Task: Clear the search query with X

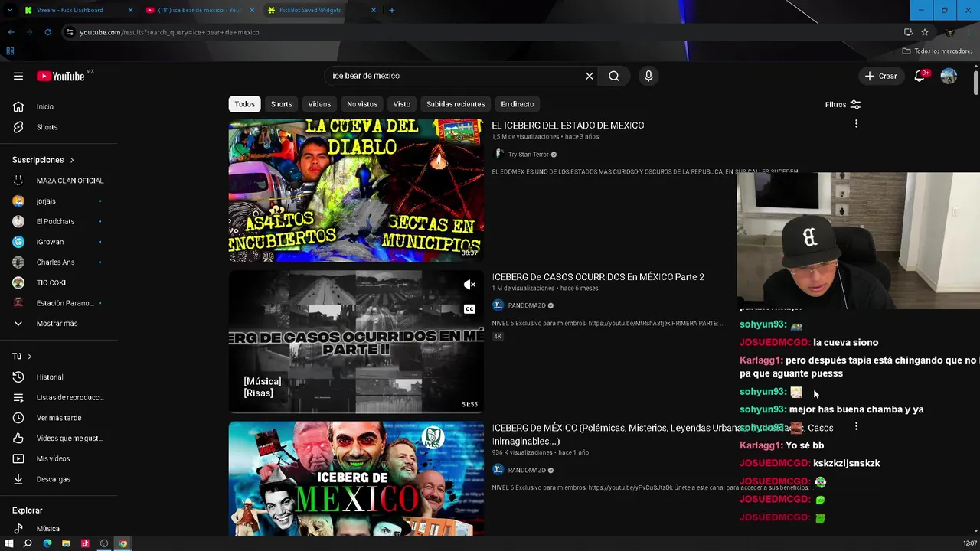Action: [x=590, y=76]
